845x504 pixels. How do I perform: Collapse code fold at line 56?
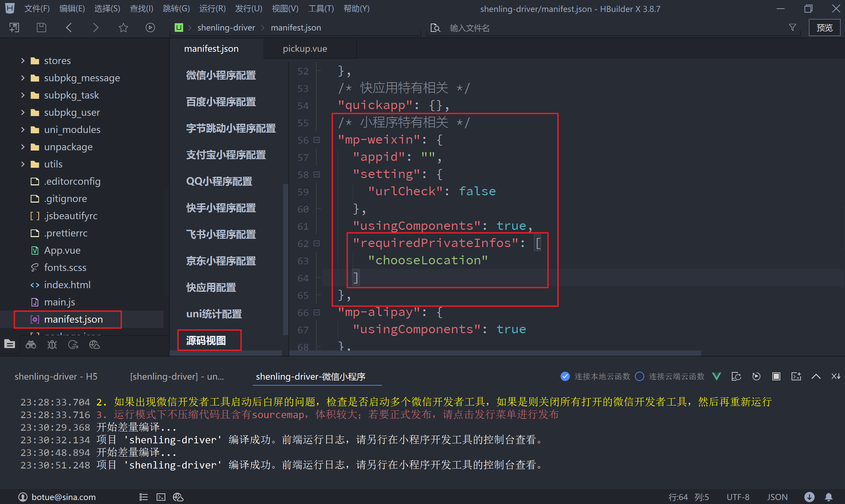316,140
